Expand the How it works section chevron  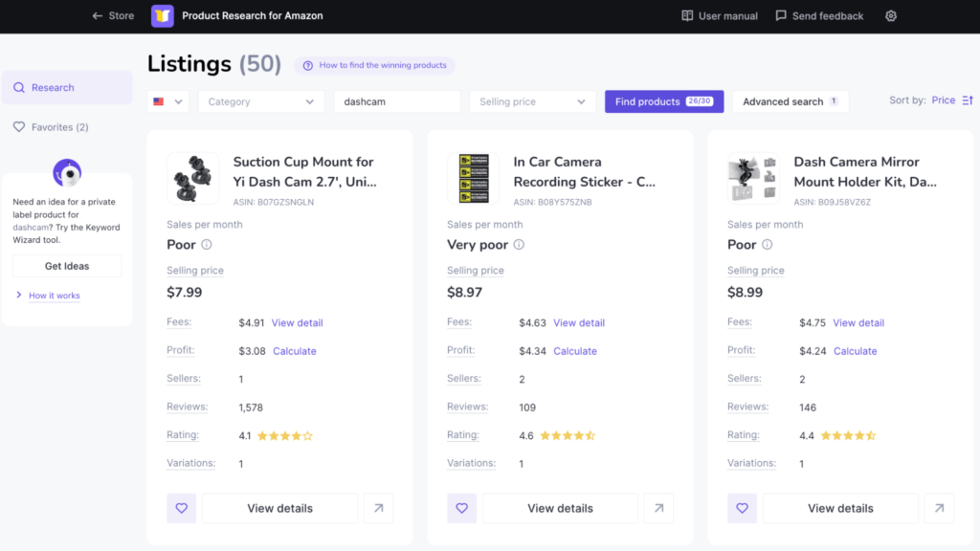pos(19,295)
